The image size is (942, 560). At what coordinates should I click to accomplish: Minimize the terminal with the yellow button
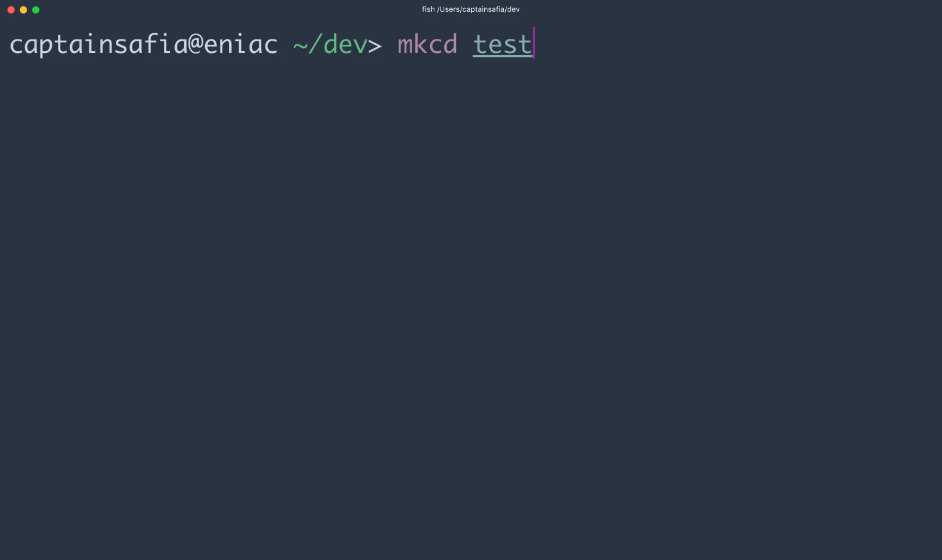23,10
